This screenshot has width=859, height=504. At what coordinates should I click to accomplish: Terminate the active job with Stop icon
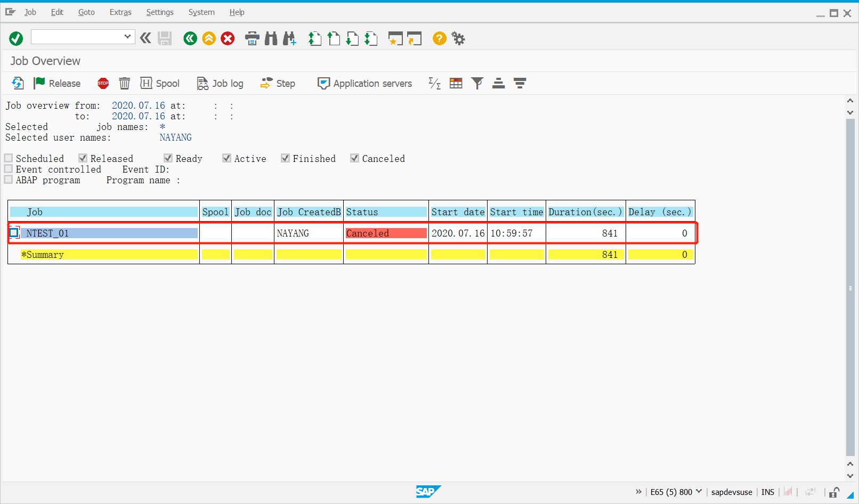click(x=102, y=83)
